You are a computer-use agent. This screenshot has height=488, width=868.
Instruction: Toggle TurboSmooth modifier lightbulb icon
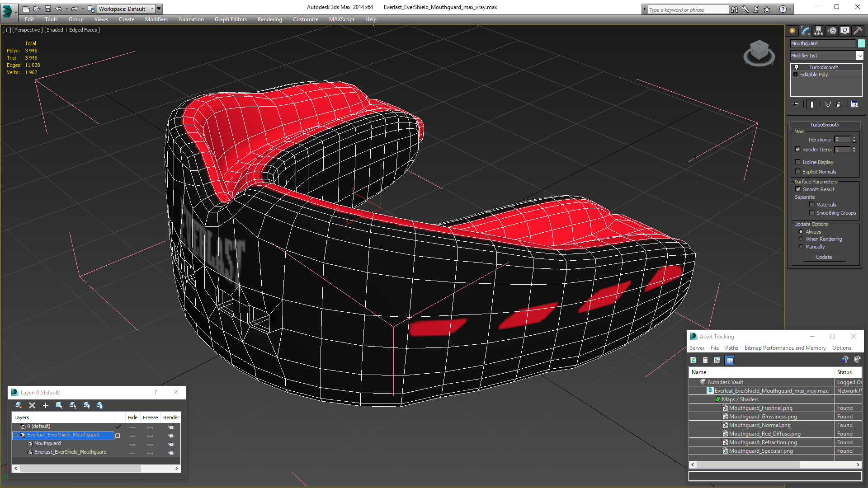(797, 67)
